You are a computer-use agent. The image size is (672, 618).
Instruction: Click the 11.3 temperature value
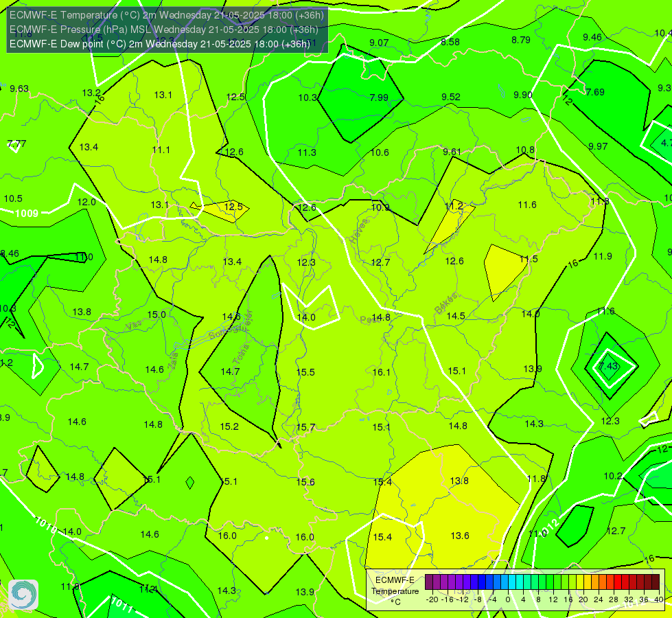coord(307,152)
